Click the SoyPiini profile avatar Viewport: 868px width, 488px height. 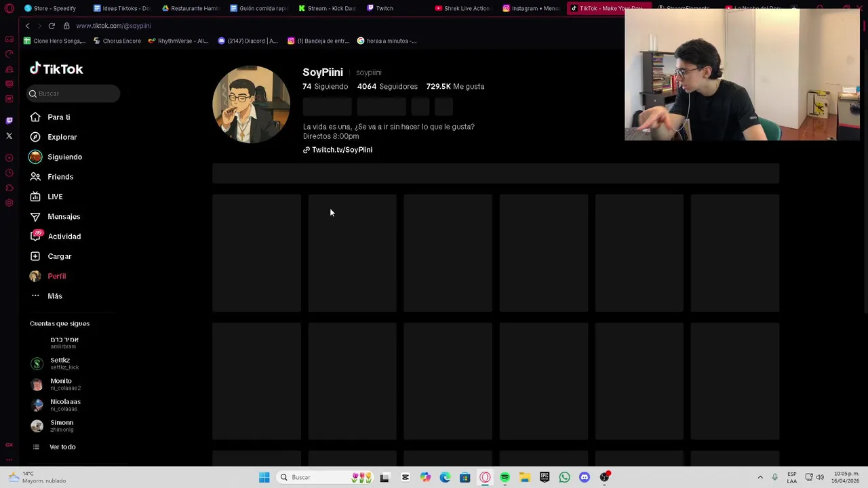[251, 104]
